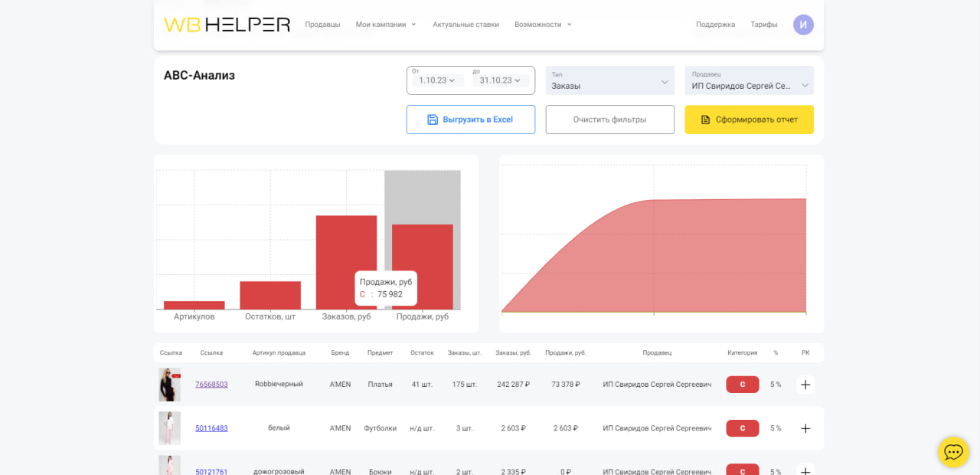Open the Тип Заказы dropdown
This screenshot has height=475, width=980.
point(610,80)
